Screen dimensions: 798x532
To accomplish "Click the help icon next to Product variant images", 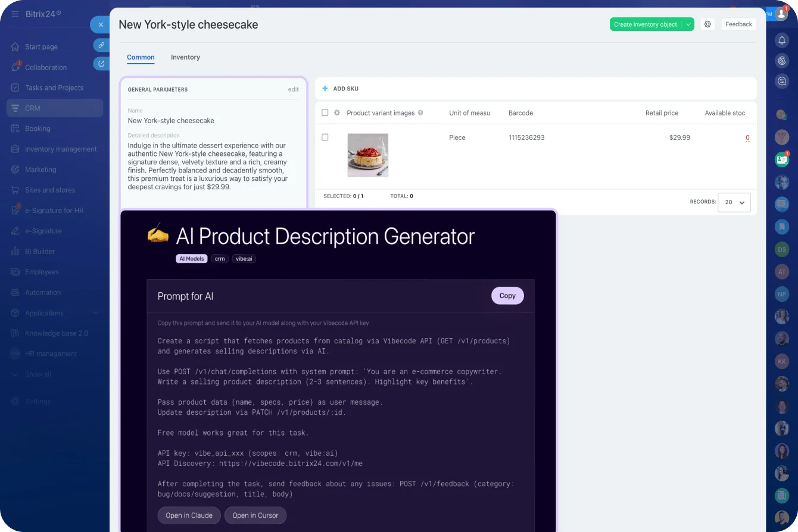I will (420, 112).
